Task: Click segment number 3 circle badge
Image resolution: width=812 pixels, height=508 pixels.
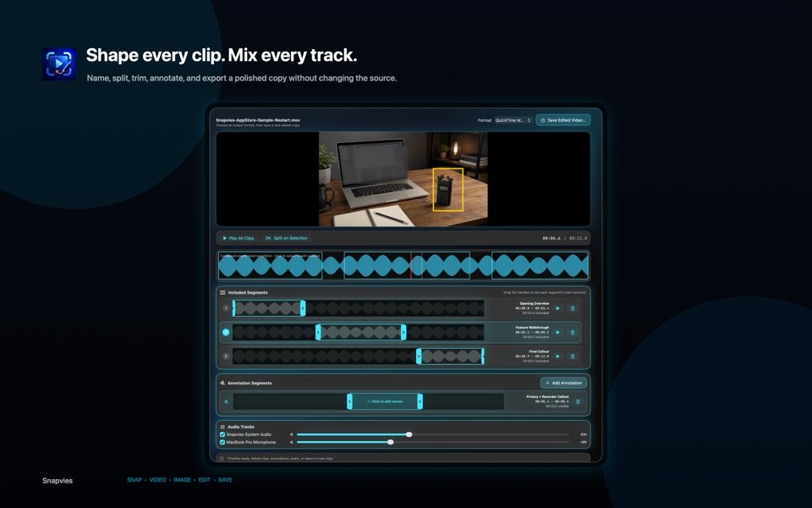Action: [x=226, y=356]
